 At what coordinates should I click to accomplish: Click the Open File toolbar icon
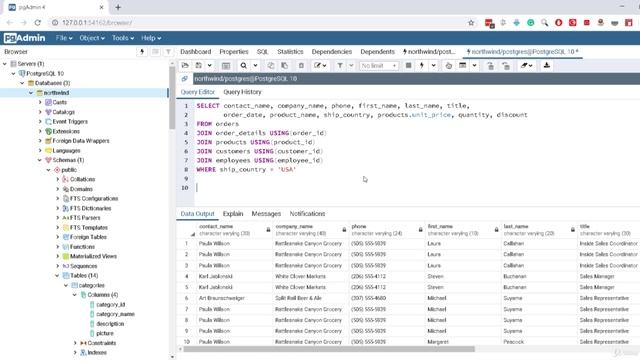(185, 66)
